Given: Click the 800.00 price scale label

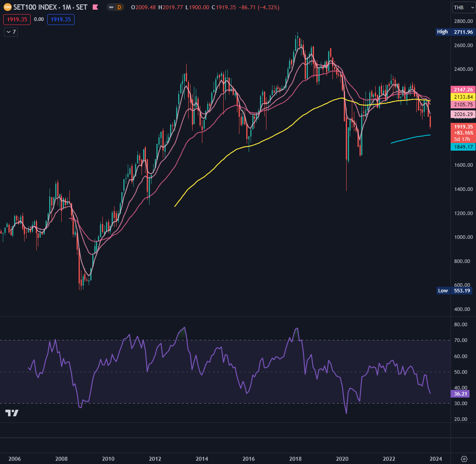Looking at the screenshot, I should pos(462,261).
